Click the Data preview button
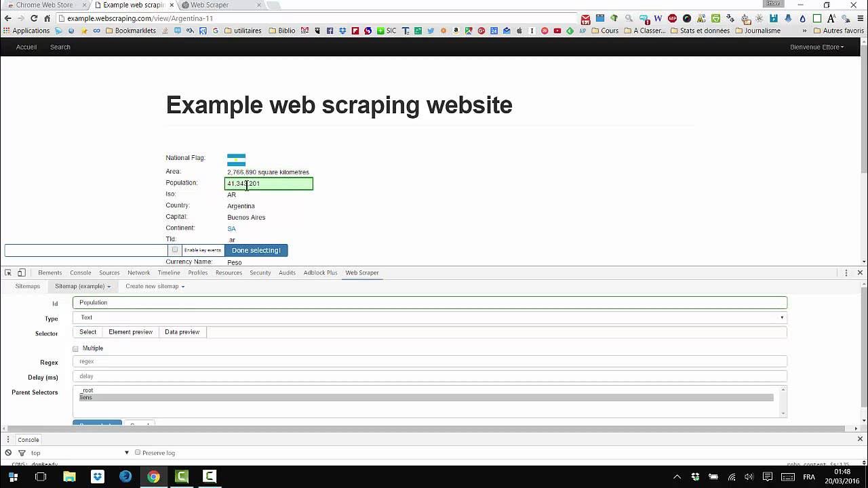This screenshot has width=868, height=488. pyautogui.click(x=182, y=332)
